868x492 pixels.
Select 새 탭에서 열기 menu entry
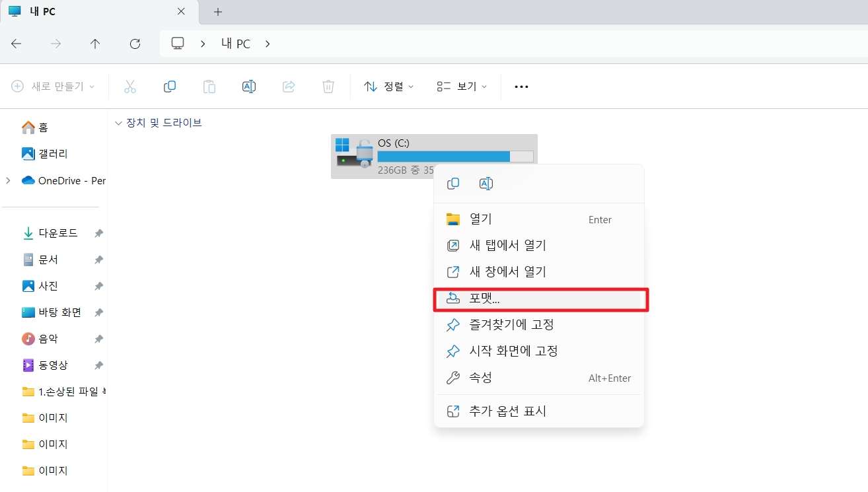click(539, 246)
